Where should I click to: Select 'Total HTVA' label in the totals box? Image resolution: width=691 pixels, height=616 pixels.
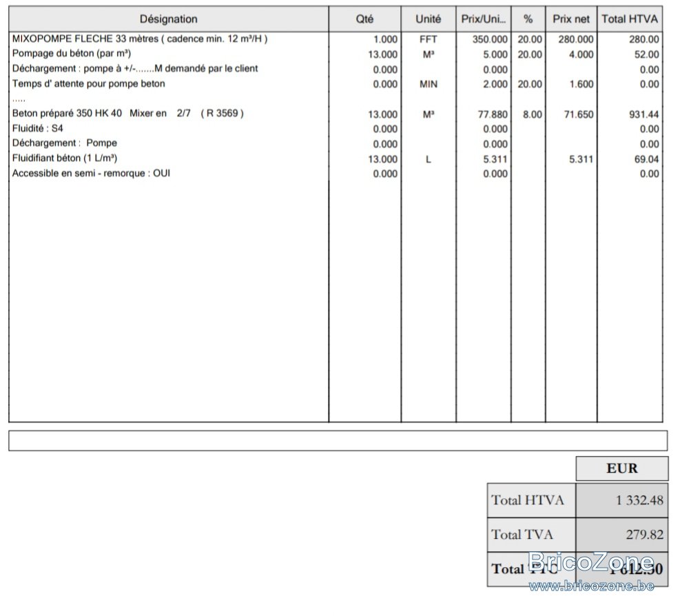point(528,500)
